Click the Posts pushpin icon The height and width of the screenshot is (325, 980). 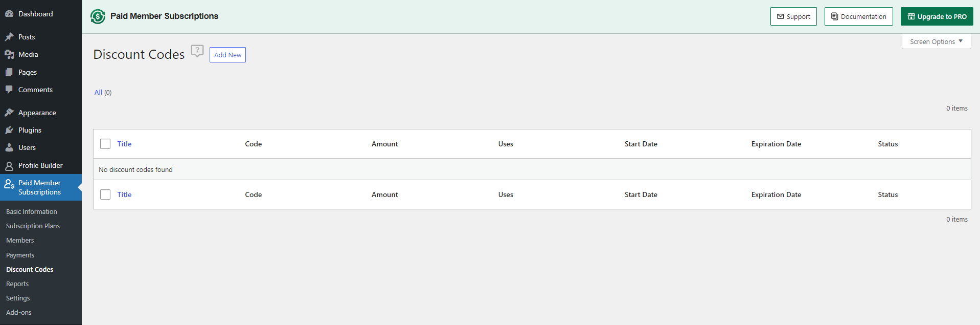(x=9, y=37)
